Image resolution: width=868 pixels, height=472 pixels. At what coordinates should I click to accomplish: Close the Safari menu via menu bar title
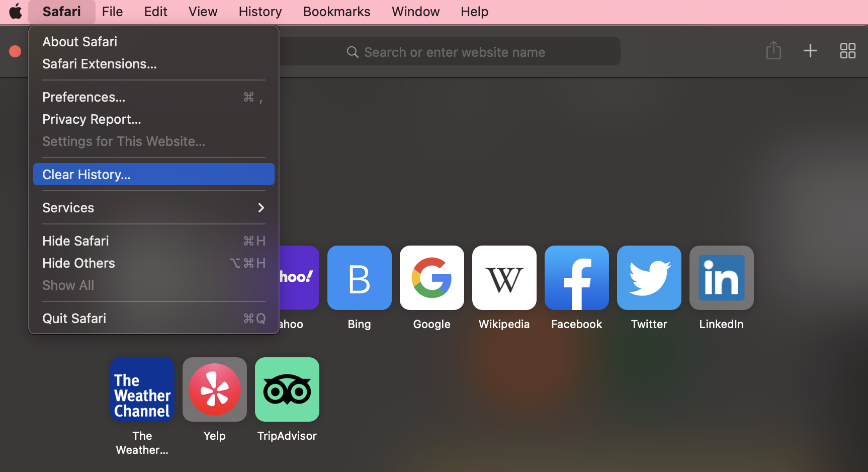point(61,12)
